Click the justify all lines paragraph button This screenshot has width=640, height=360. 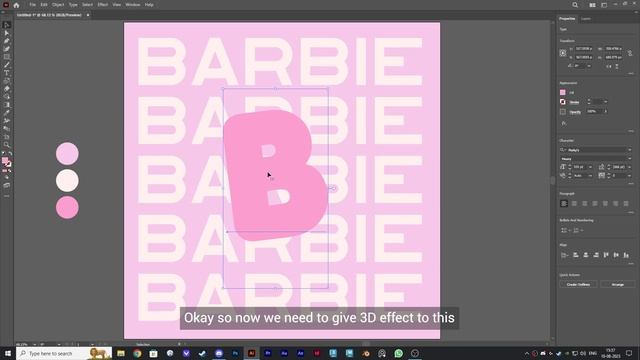click(x=626, y=203)
